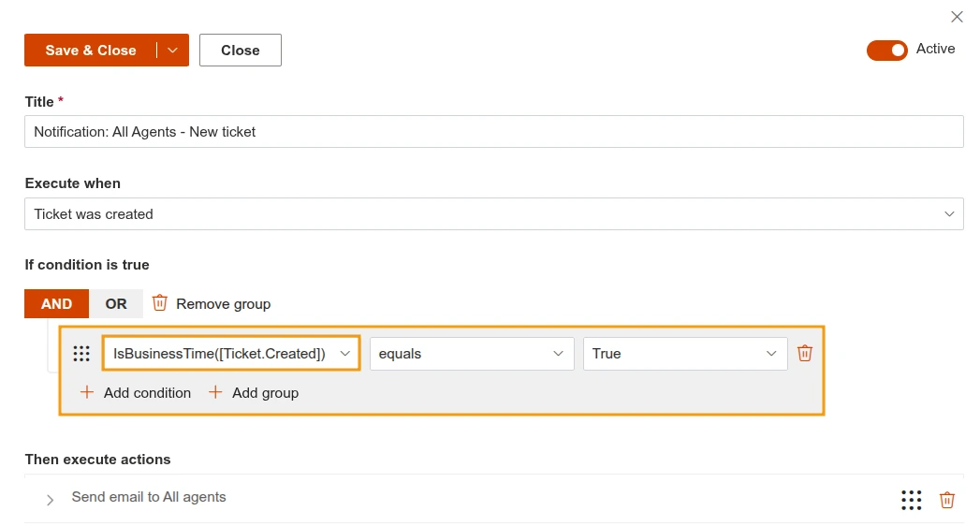Image resolution: width=980 pixels, height=526 pixels.
Task: Click the white Close button
Action: tap(241, 51)
